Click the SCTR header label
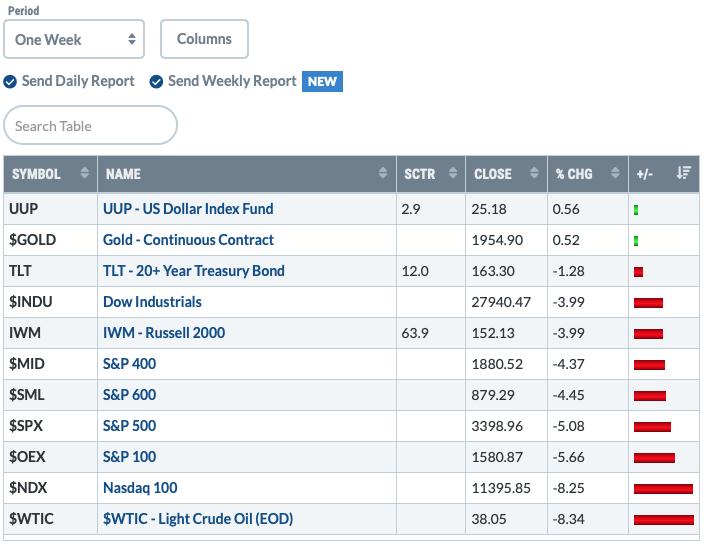704x544 pixels. pyautogui.click(x=419, y=174)
